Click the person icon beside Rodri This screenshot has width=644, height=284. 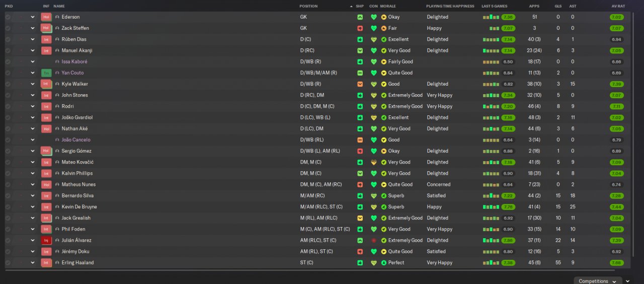click(57, 106)
